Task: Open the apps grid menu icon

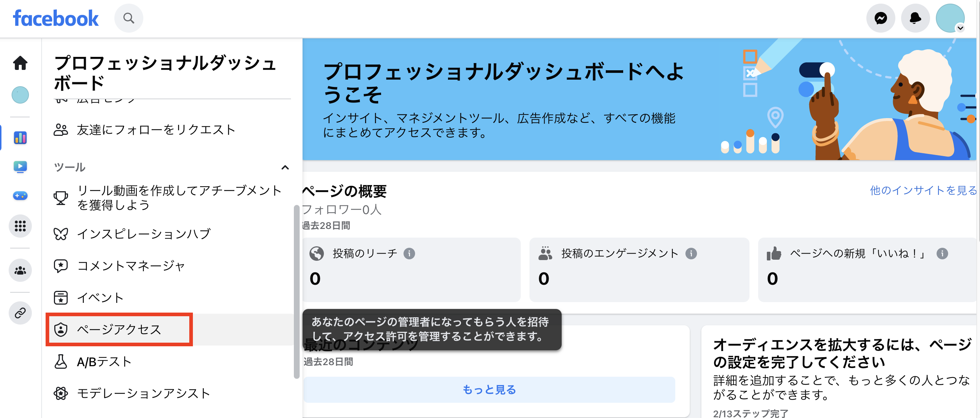Action: point(20,226)
